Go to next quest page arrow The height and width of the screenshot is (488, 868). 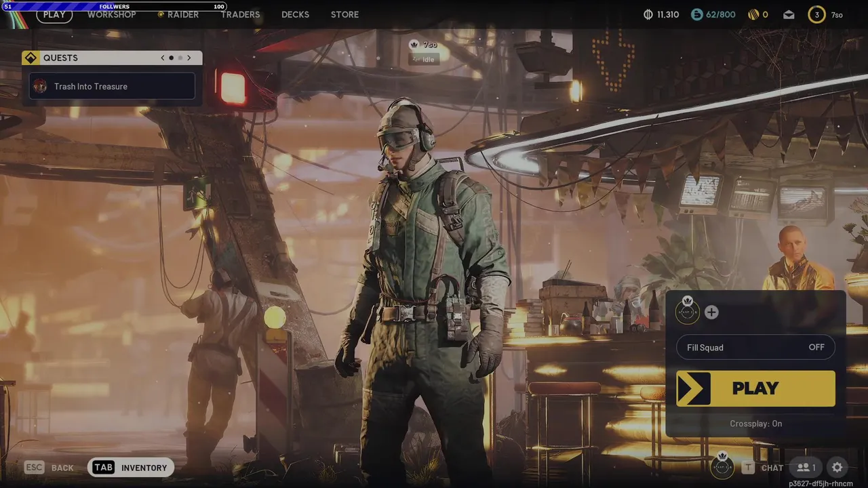click(189, 58)
